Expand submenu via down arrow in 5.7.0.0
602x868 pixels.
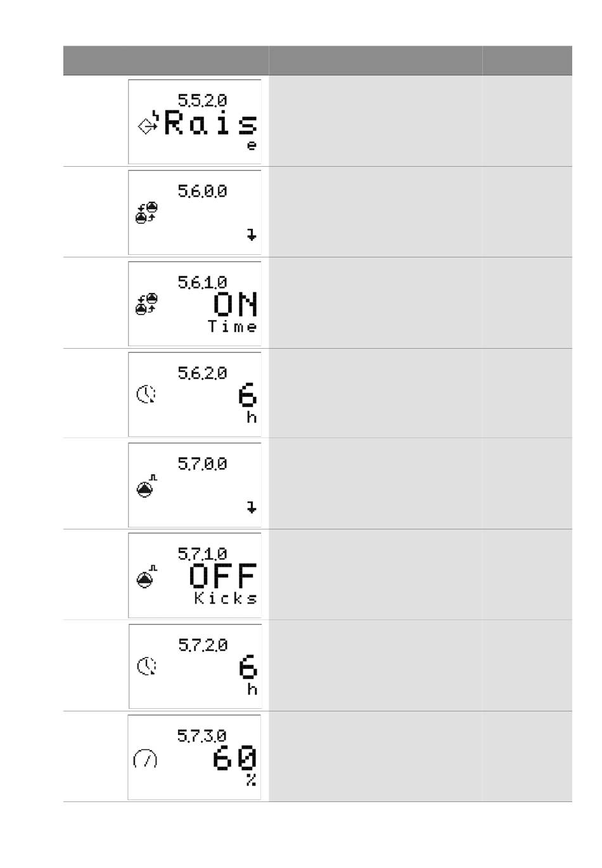(252, 507)
